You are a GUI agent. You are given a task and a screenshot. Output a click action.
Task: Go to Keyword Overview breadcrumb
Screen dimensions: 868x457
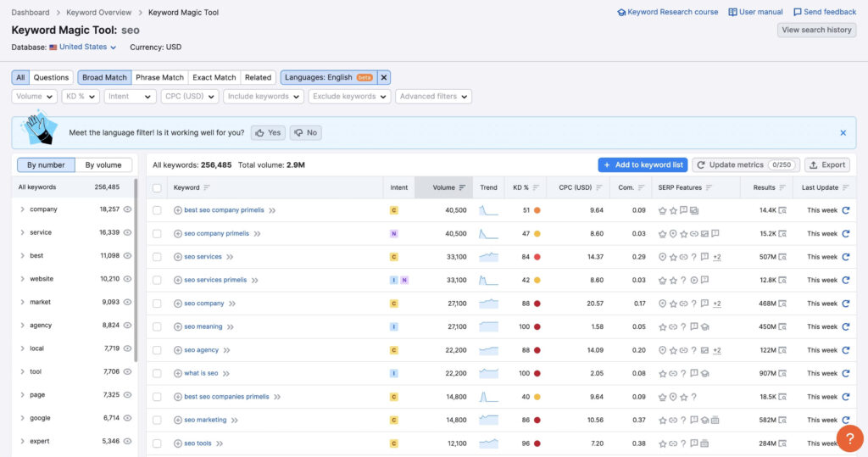(98, 12)
